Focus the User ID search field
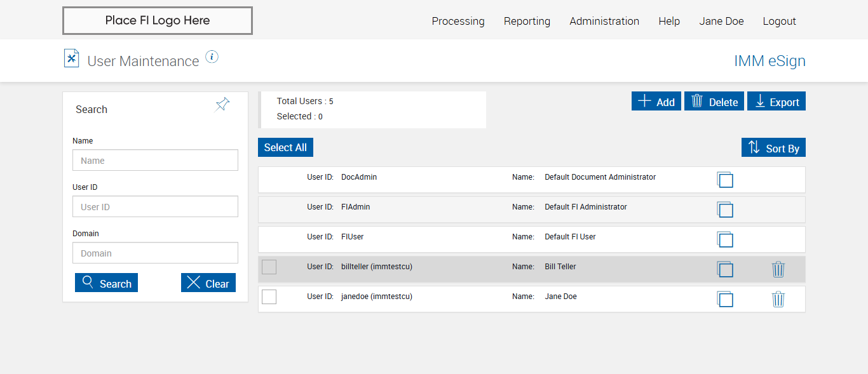This screenshot has height=374, width=868. (x=155, y=207)
